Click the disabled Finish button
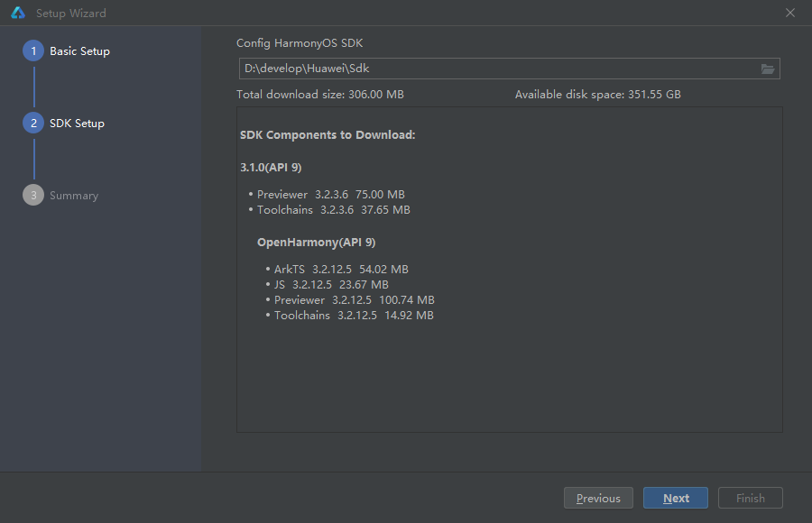812x523 pixels. (751, 498)
